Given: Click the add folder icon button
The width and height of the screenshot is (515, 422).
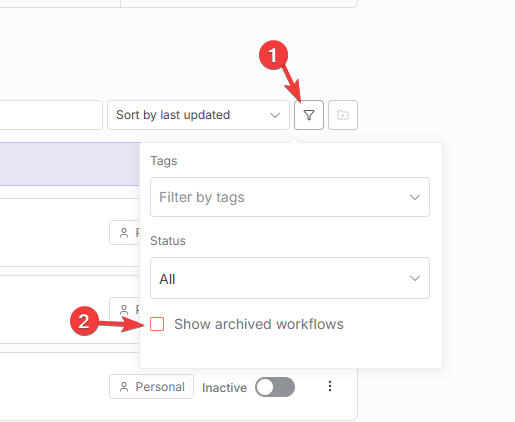Looking at the screenshot, I should point(343,115).
